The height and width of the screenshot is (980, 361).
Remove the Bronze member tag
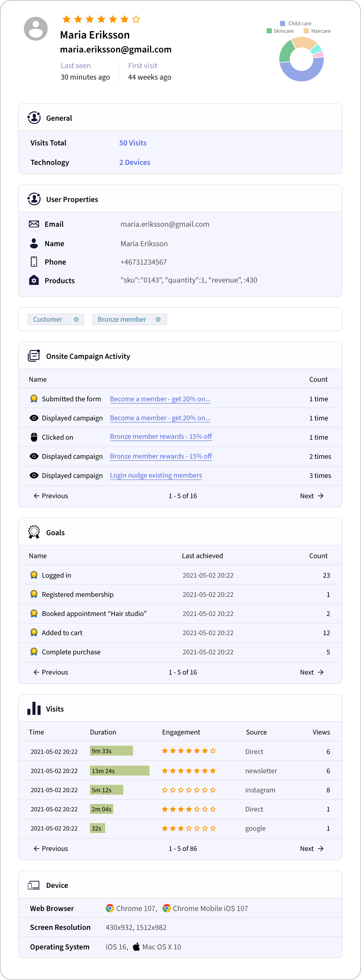coord(158,320)
